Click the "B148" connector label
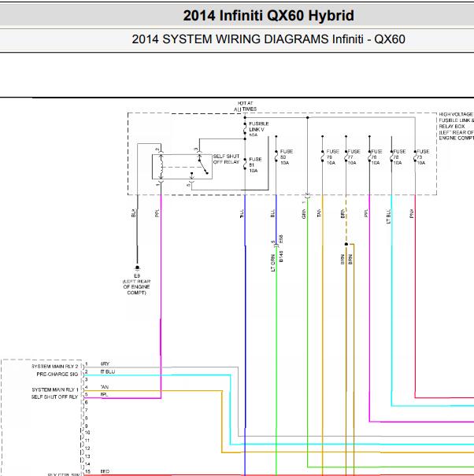The height and width of the screenshot is (476, 474). pyautogui.click(x=281, y=256)
